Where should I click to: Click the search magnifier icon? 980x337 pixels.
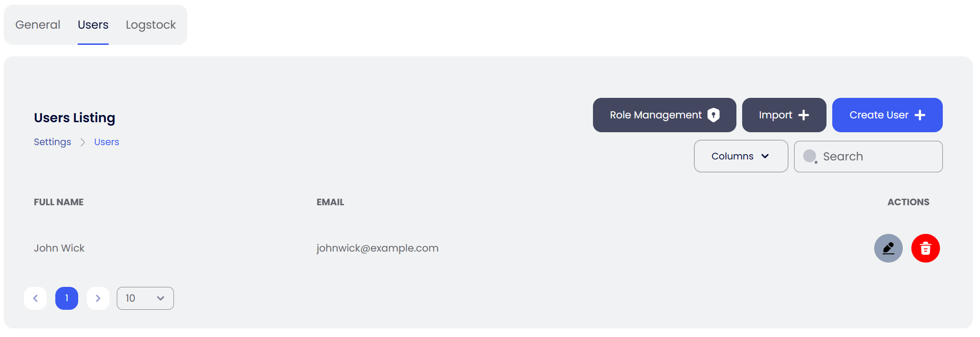[810, 157]
